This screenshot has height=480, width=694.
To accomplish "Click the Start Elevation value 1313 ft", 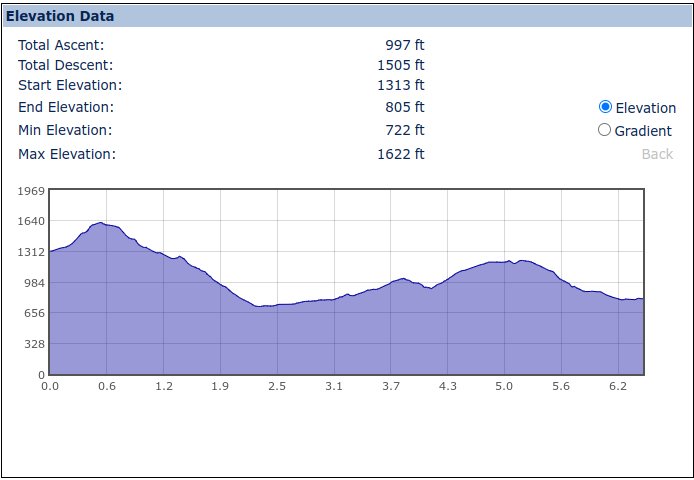I will (x=400, y=85).
